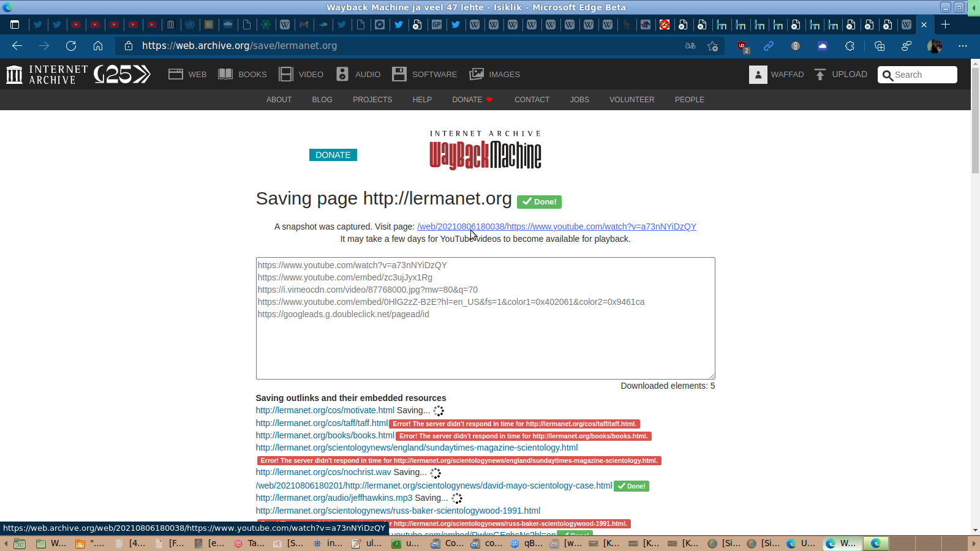Click the Wayback Machine logo
Viewport: 980px width, 551px height.
[x=485, y=150]
